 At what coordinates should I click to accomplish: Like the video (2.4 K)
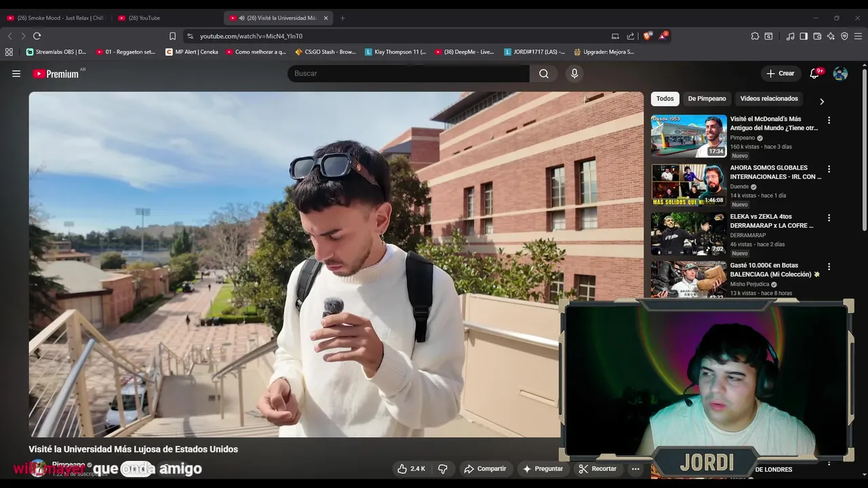point(412,468)
